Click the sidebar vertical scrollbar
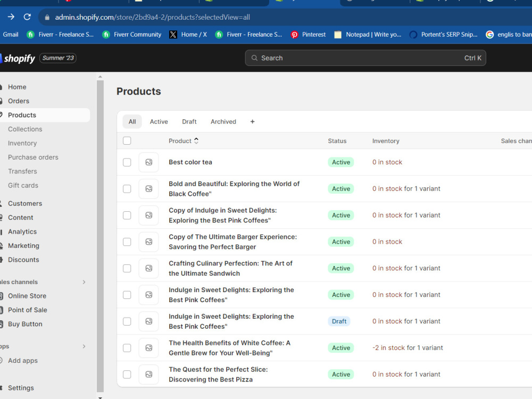The image size is (532, 399). (100, 236)
